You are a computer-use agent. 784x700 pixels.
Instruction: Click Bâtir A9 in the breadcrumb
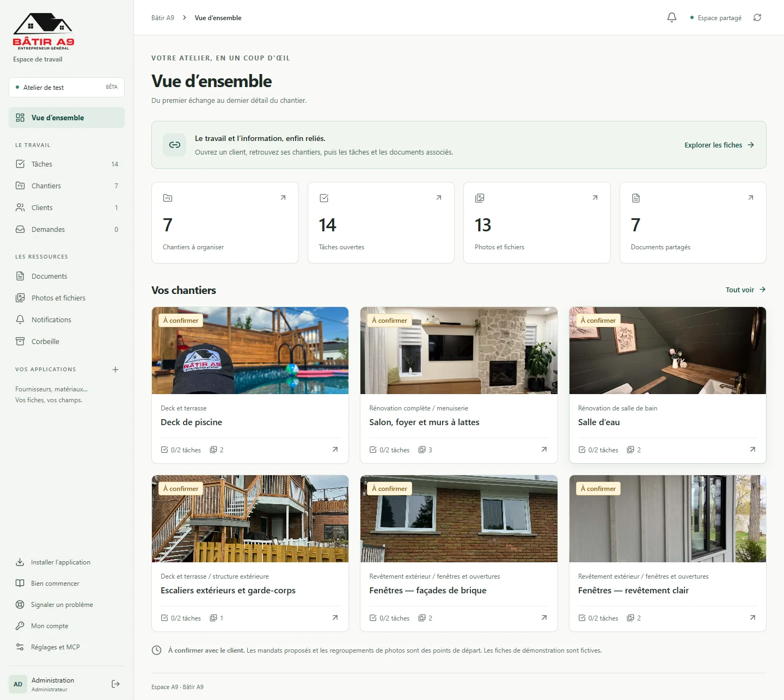click(163, 18)
